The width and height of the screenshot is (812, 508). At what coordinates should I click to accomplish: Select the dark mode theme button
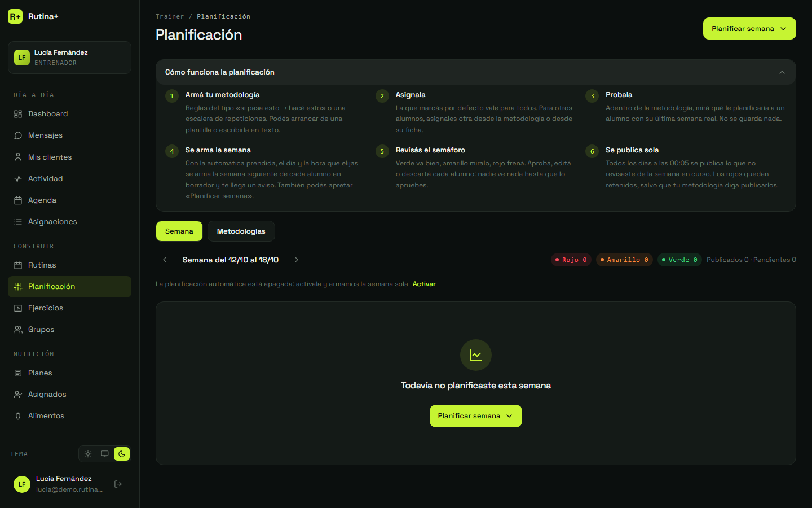coord(122,454)
